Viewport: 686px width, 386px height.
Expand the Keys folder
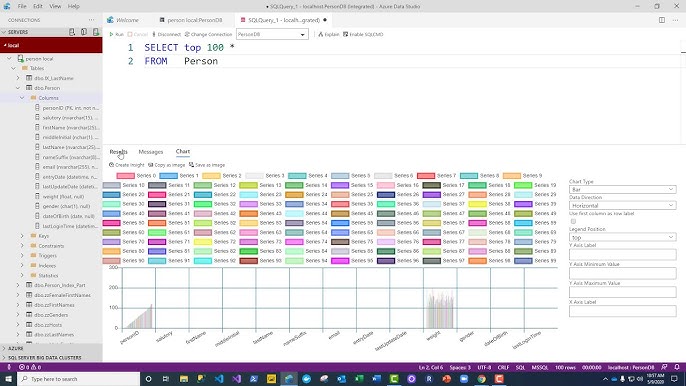pyautogui.click(x=22, y=236)
